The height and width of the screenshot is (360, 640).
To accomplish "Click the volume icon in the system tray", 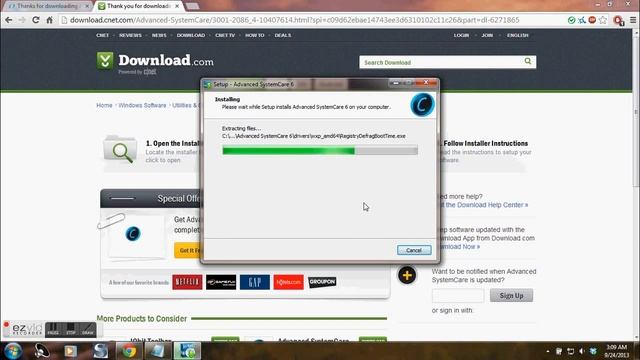I will click(x=582, y=351).
